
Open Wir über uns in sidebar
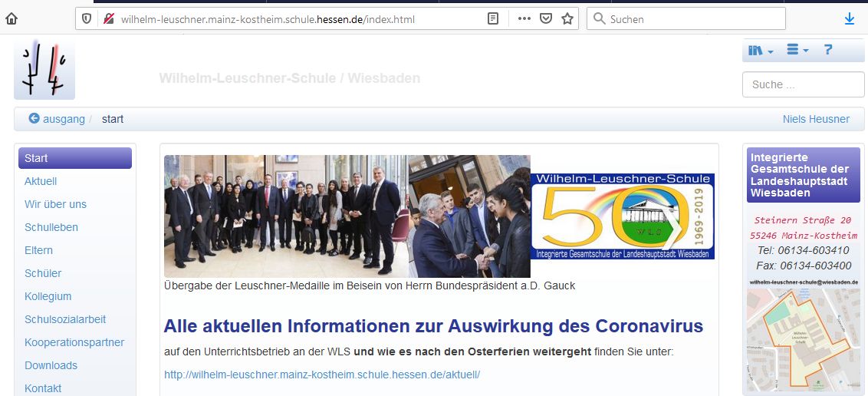[55, 204]
